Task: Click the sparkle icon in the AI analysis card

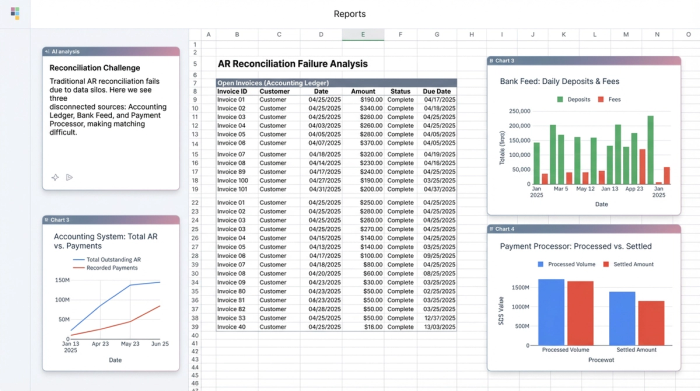Action: [x=55, y=177]
